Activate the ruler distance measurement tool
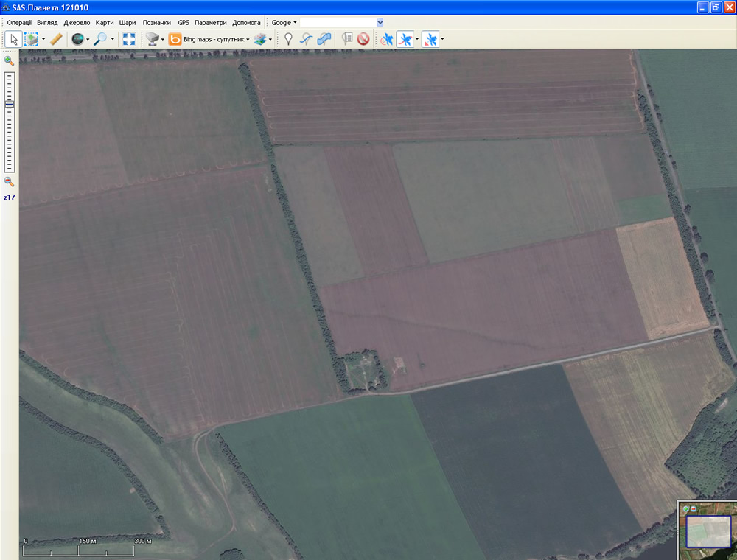 [56, 39]
